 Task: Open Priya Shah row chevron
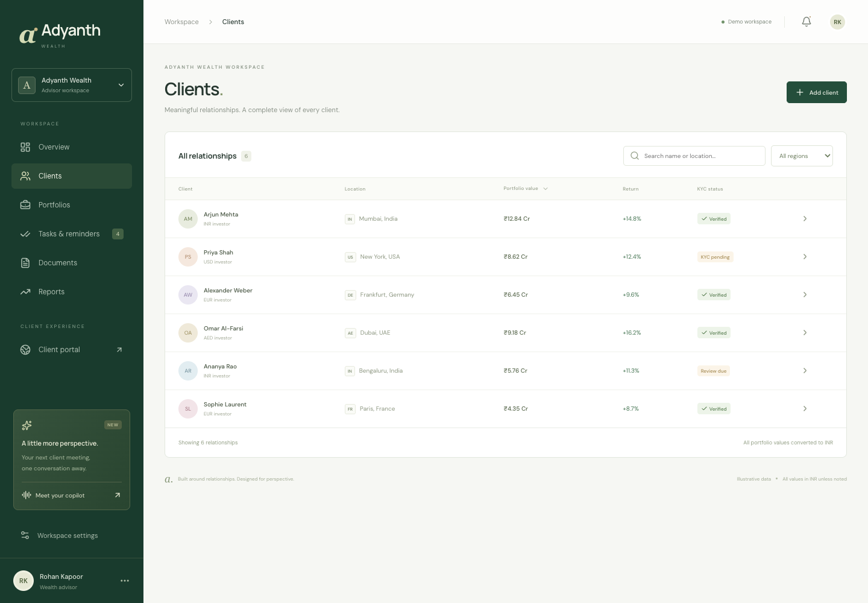coord(805,257)
